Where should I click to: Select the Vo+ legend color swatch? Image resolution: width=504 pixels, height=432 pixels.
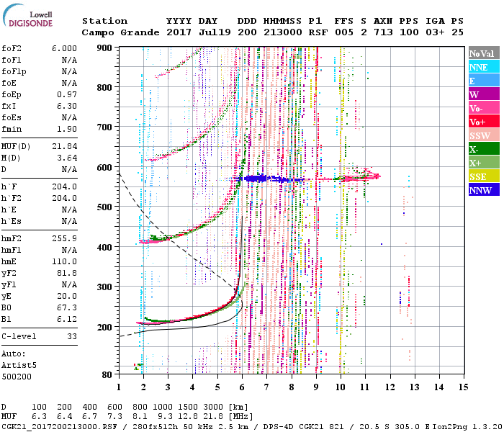point(484,122)
